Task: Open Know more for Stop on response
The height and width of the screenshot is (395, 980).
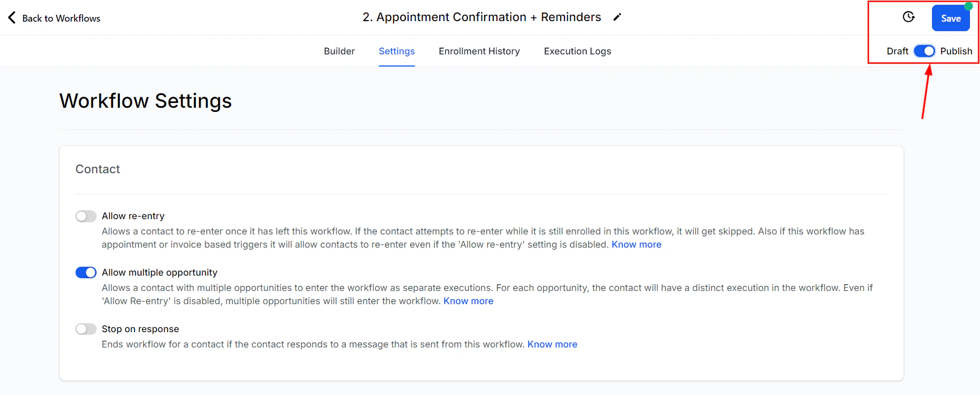Action: (x=552, y=344)
